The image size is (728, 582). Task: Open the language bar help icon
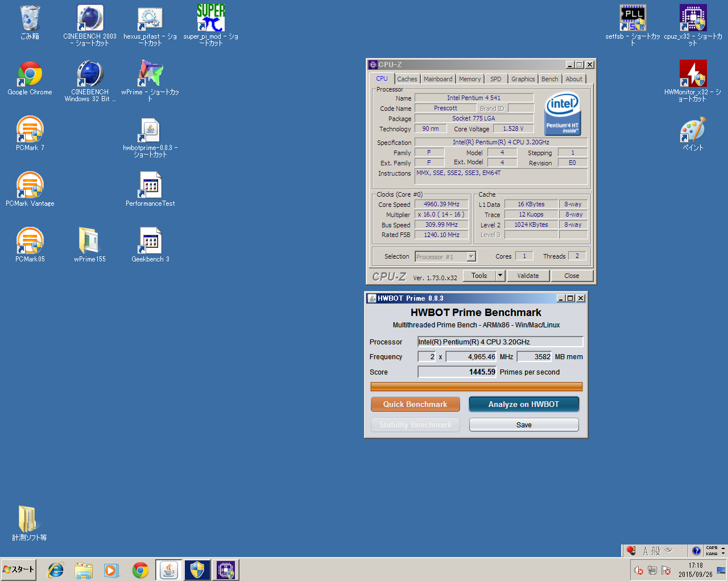(x=696, y=551)
